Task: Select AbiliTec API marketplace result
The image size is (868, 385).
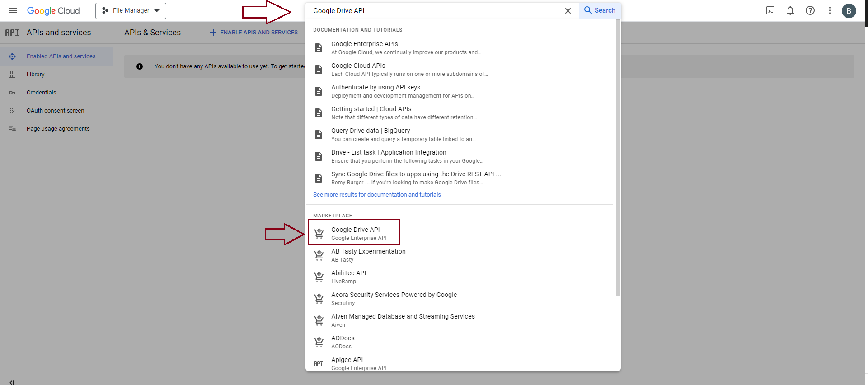Action: click(460, 277)
